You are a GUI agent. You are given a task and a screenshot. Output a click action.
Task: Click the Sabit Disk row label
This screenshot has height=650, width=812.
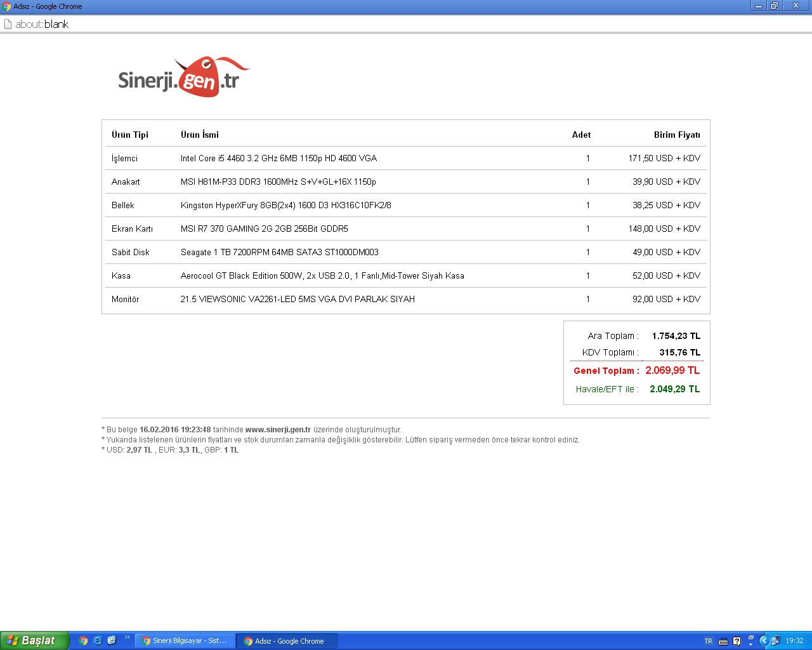(131, 252)
